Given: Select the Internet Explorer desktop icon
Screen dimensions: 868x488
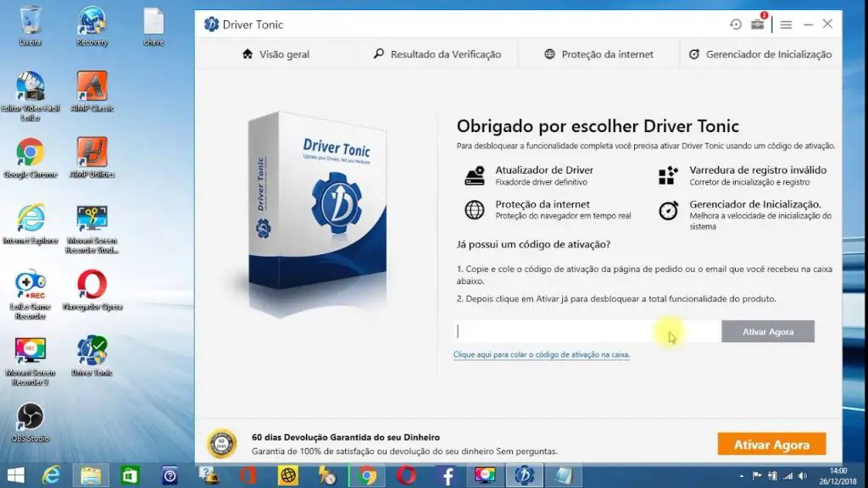Looking at the screenshot, I should [30, 224].
